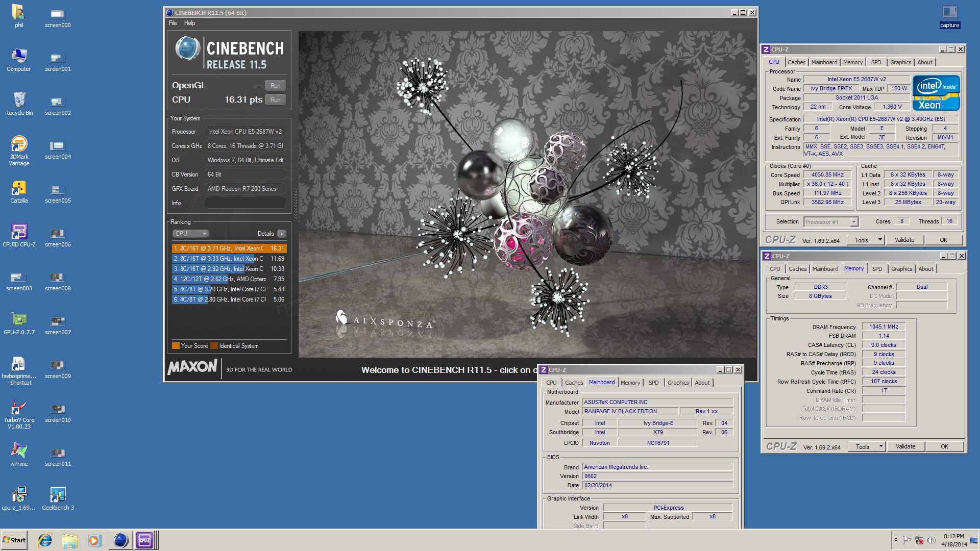Screen dimensions: 980x551
Task: Click Validate in top CPU-Z window
Action: pyautogui.click(x=904, y=240)
